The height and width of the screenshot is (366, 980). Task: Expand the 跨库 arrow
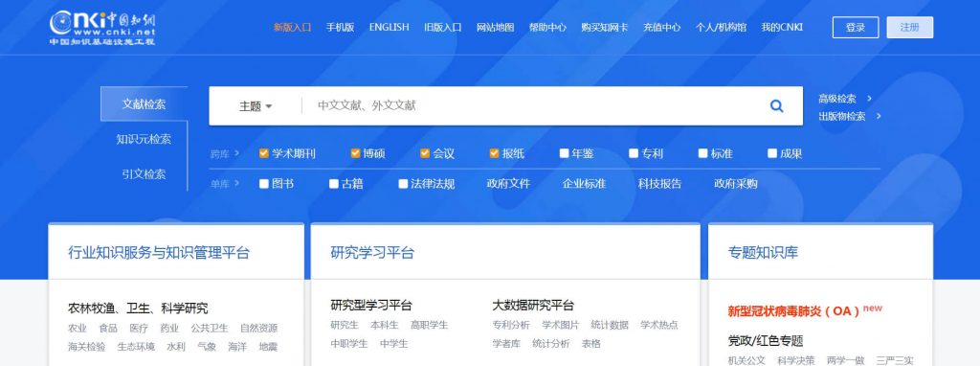237,153
